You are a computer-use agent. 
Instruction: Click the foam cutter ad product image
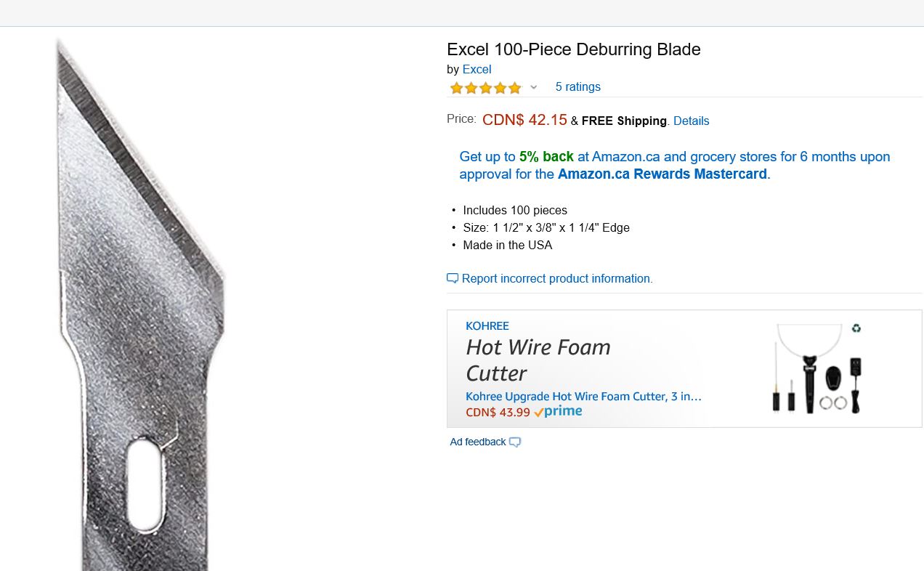pos(816,370)
